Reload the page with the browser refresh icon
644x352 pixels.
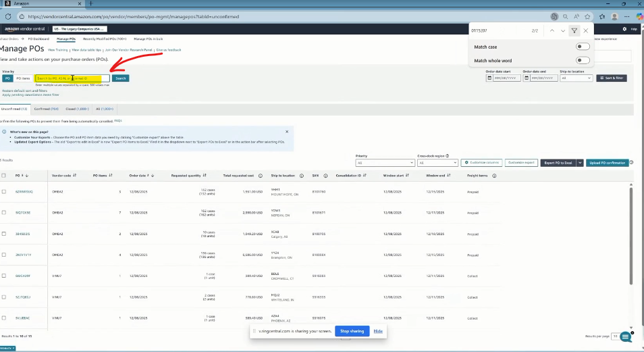click(8, 16)
